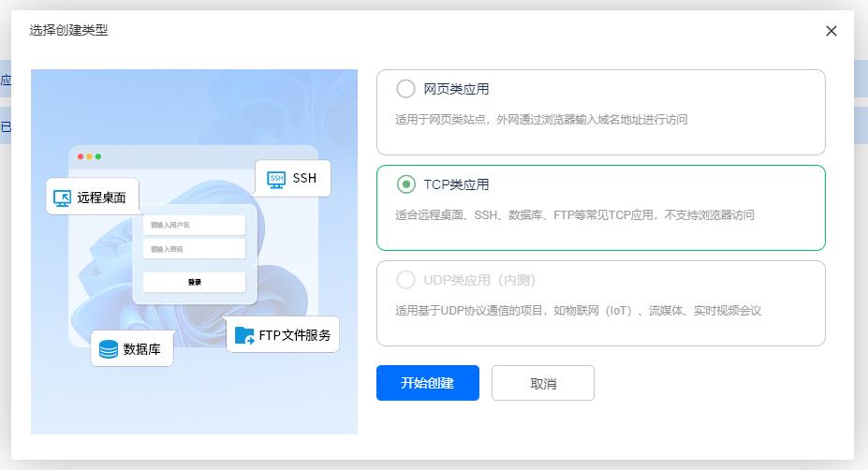The width and height of the screenshot is (868, 470).
Task: Click the 取消 button
Action: 542,383
